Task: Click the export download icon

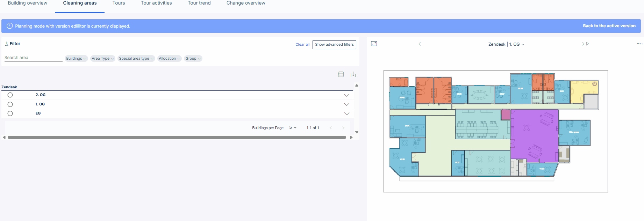Action: [x=353, y=74]
